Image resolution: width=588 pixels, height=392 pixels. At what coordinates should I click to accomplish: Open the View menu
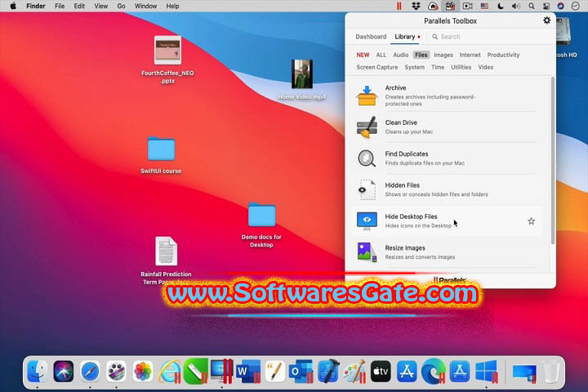pyautogui.click(x=101, y=6)
